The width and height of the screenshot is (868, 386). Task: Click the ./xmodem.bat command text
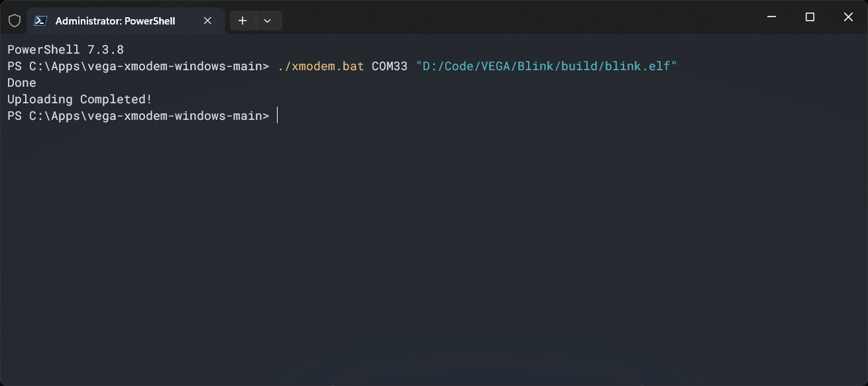click(x=321, y=66)
